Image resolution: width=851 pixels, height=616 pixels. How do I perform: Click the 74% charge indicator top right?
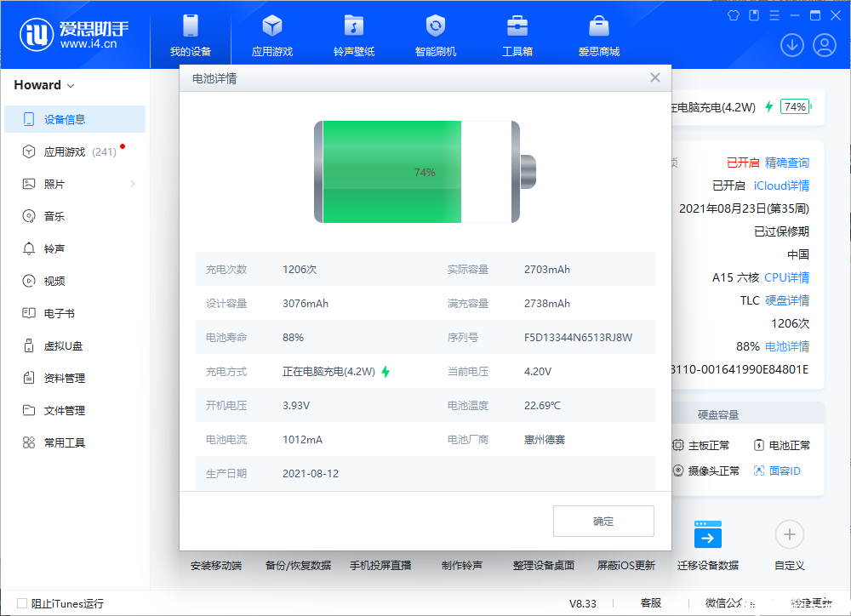point(795,107)
